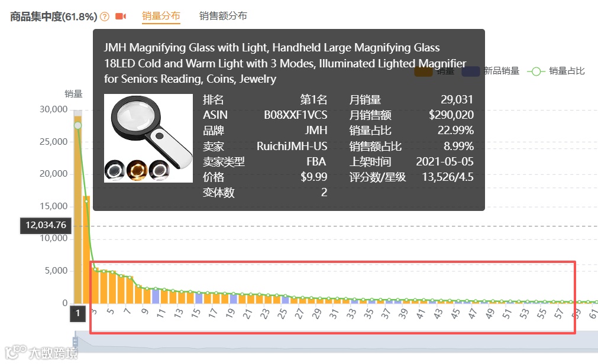Viewport: 598px width, 364px height.
Task: Click the second tallest sales bar
Action: click(x=86, y=249)
